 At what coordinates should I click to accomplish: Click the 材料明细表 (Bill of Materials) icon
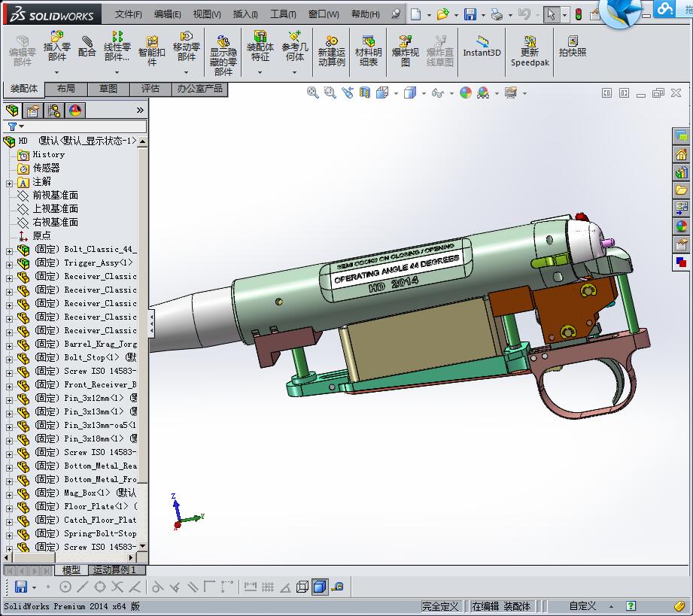tap(368, 51)
